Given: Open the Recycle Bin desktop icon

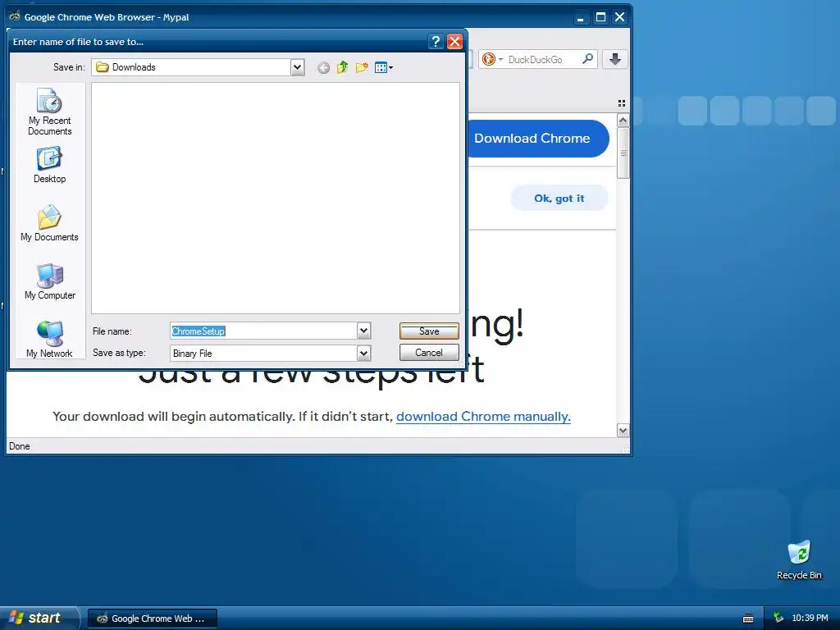Looking at the screenshot, I should (x=799, y=559).
